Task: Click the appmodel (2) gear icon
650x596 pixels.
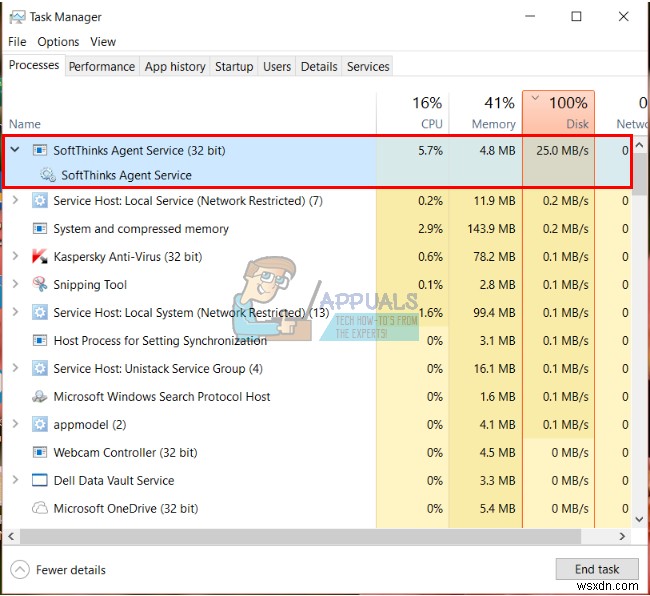Action: (x=40, y=424)
